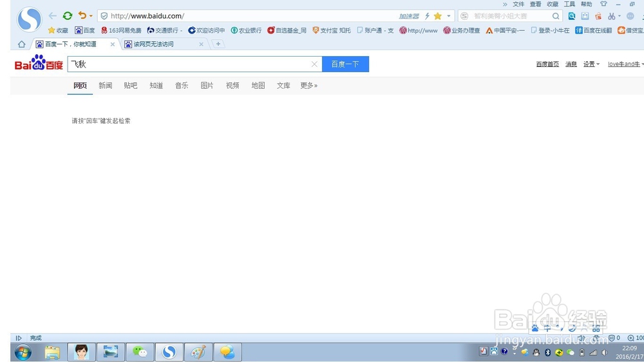Viewport: 644px width, 362px height.
Task: Click the skin T-shirt icon
Action: (603, 4)
